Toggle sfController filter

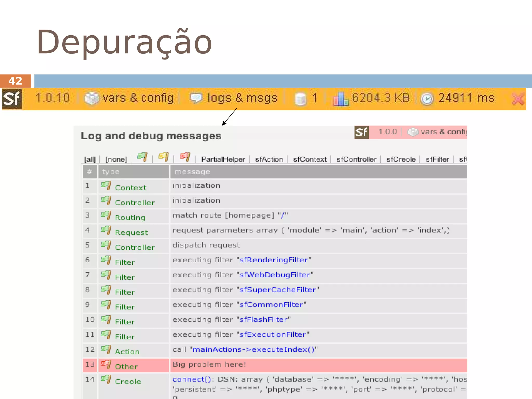[356, 159]
